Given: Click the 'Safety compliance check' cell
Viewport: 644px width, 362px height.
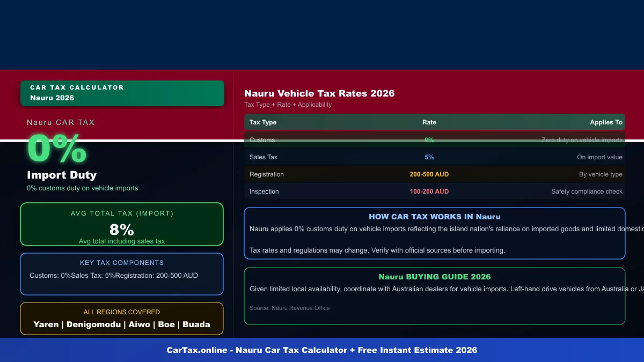Looking at the screenshot, I should tap(587, 191).
